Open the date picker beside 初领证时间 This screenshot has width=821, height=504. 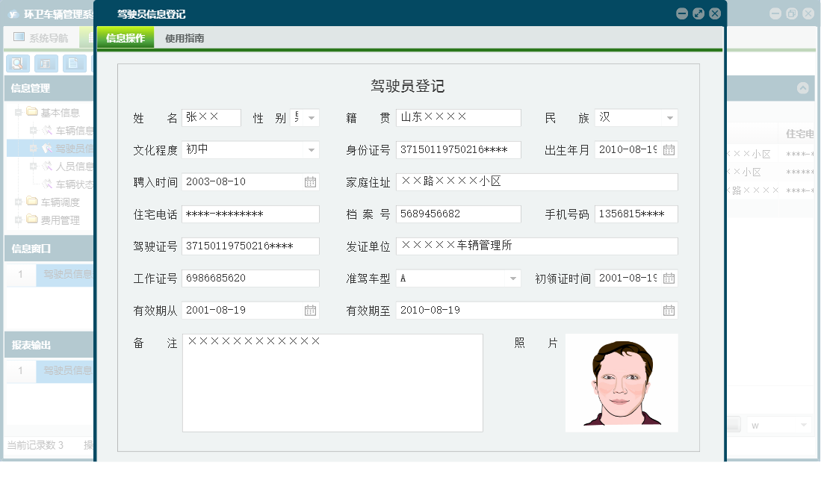click(670, 278)
